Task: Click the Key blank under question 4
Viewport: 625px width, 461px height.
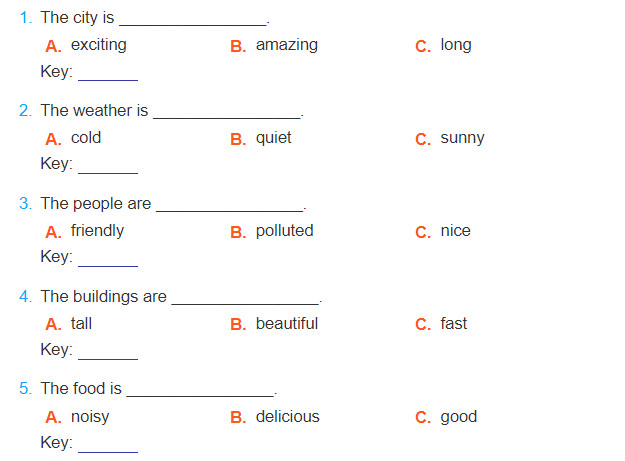Action: click(x=108, y=353)
